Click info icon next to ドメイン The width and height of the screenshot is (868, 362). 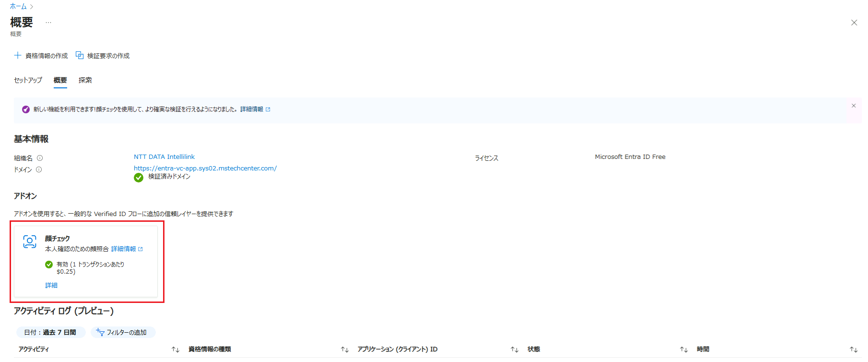pos(39,169)
